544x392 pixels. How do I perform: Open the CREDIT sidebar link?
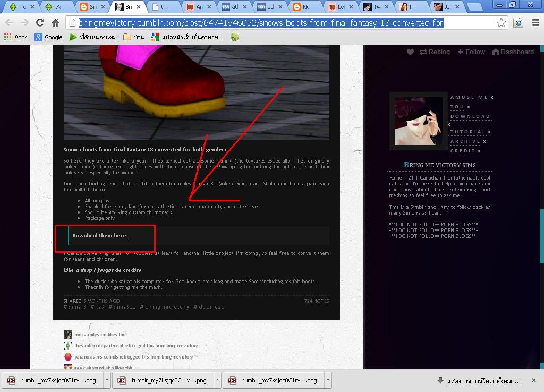coord(463,151)
